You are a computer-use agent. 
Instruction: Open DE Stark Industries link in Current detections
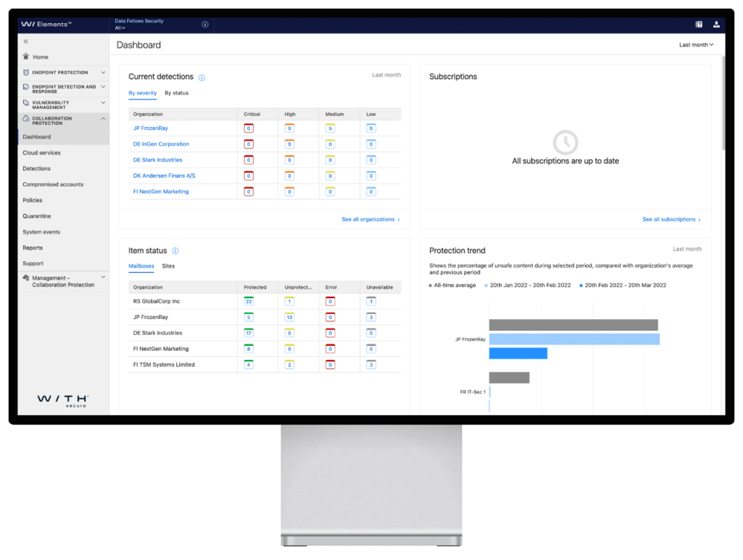(157, 160)
